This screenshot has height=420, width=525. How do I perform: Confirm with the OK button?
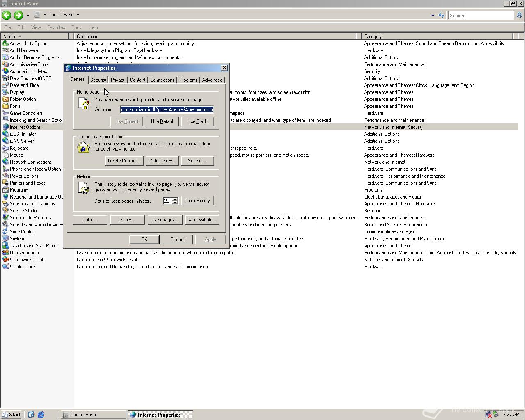pyautogui.click(x=144, y=240)
